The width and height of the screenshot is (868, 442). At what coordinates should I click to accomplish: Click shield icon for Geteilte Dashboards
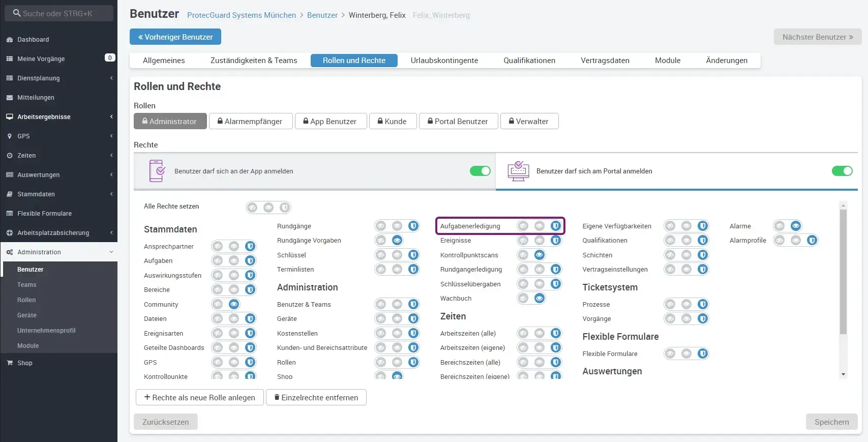[250, 348]
